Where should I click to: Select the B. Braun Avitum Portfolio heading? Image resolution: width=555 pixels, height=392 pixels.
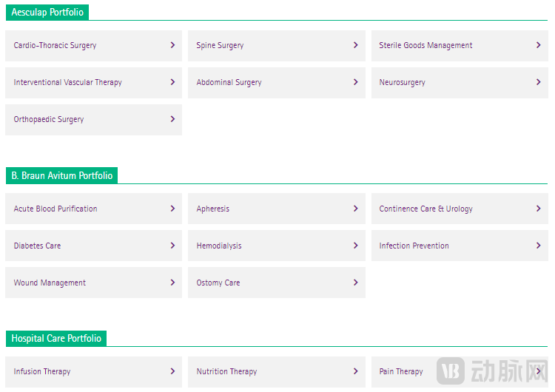(x=62, y=176)
